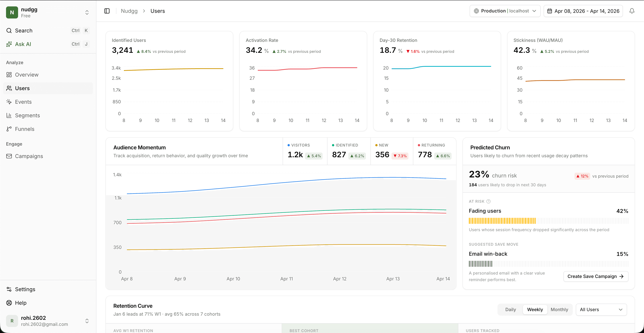This screenshot has height=333, width=644.
Task: Click the Users people icon
Action: click(x=9, y=88)
